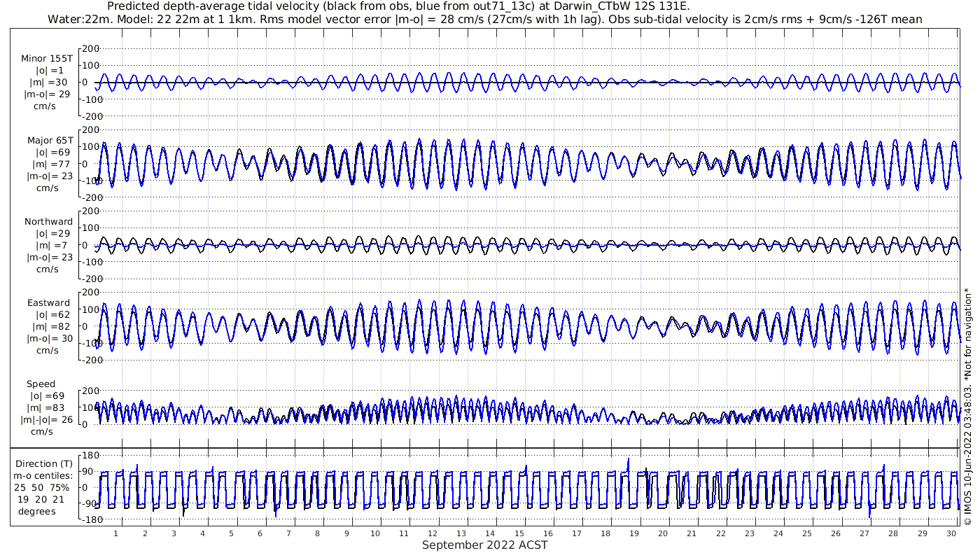Click the IMOS copyright text on right edge
Screen dimensions: 980x560
pyautogui.click(x=968, y=406)
